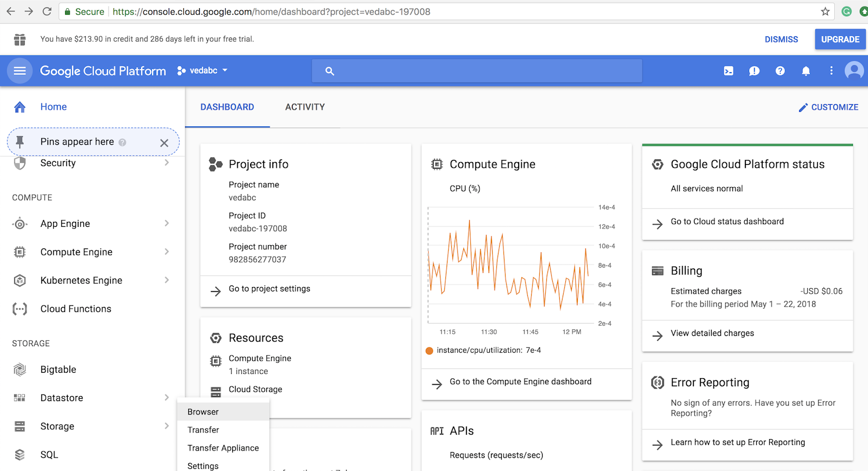Click the search magnifier icon
This screenshot has width=868, height=471.
pos(329,71)
